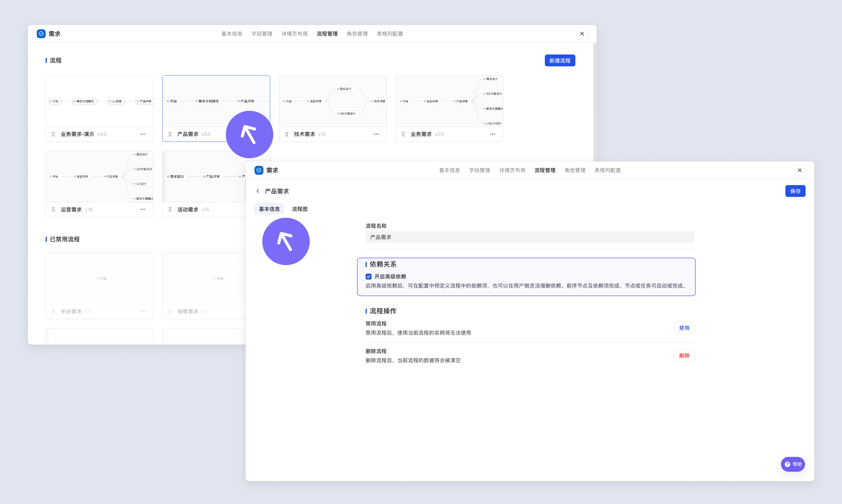Screen dimensions: 842x504
Task: Open the 业务需求-演示 flow thumbnail
Action: (x=100, y=101)
